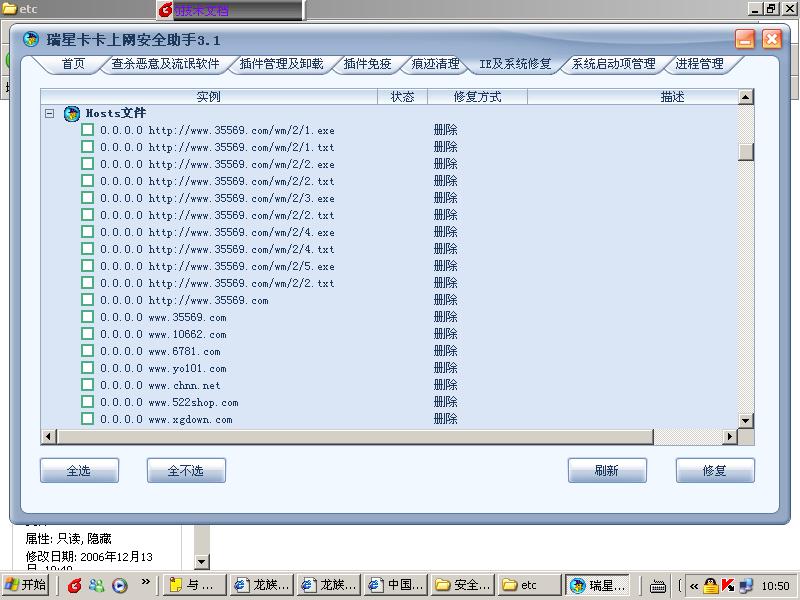This screenshot has width=800, height=600.
Task: Switch to the first 龙族… IE taskbar window
Action: pyautogui.click(x=262, y=585)
